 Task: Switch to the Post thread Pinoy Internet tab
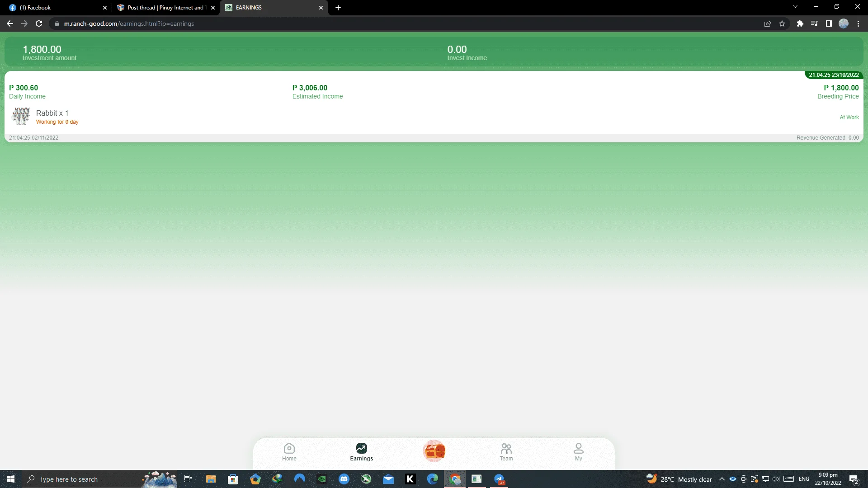165,8
